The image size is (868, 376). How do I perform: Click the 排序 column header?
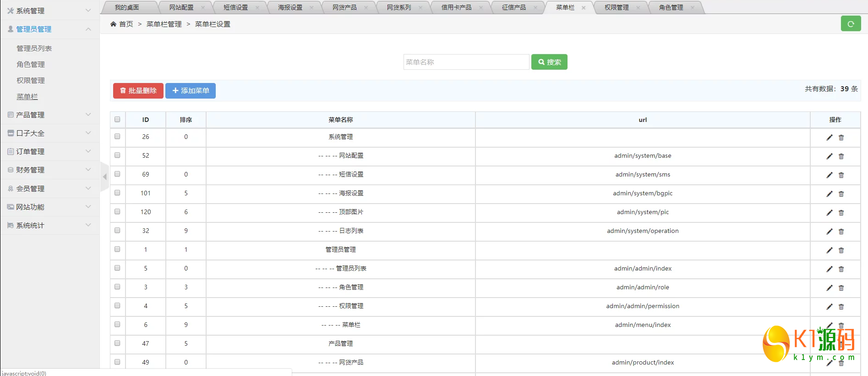(x=186, y=120)
